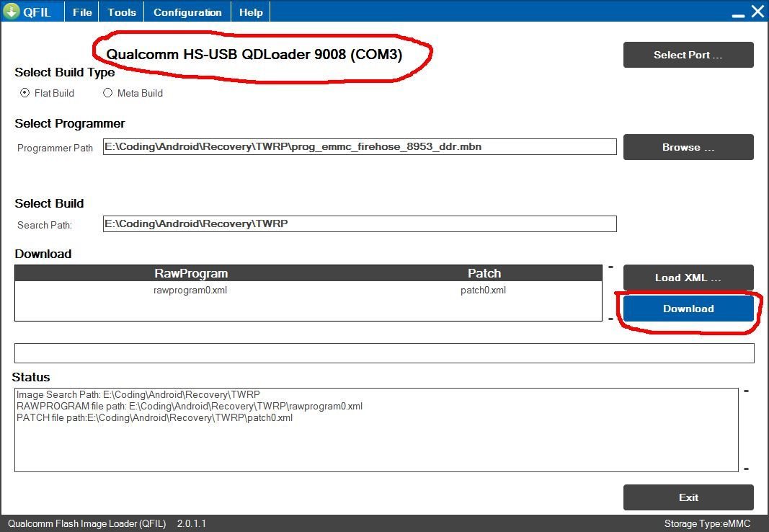The image size is (769, 532).
Task: Start flashing with the Download button
Action: tap(688, 309)
